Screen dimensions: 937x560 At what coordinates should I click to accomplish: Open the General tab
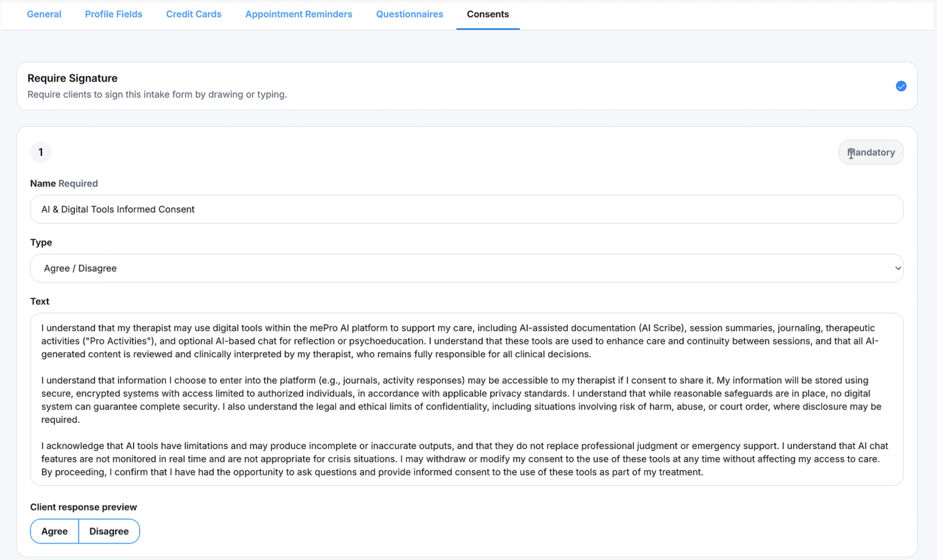coord(44,14)
